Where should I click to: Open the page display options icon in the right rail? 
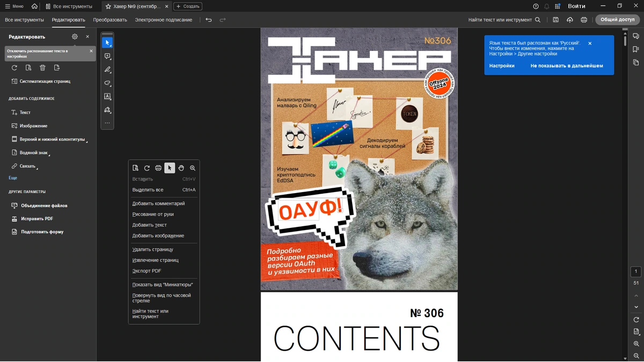(x=636, y=331)
